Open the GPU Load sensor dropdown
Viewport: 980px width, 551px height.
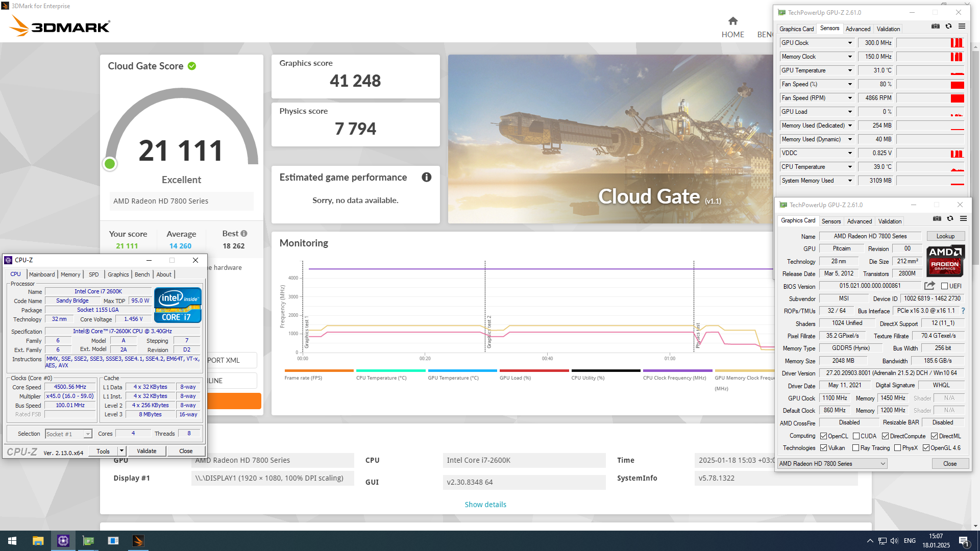pyautogui.click(x=850, y=112)
